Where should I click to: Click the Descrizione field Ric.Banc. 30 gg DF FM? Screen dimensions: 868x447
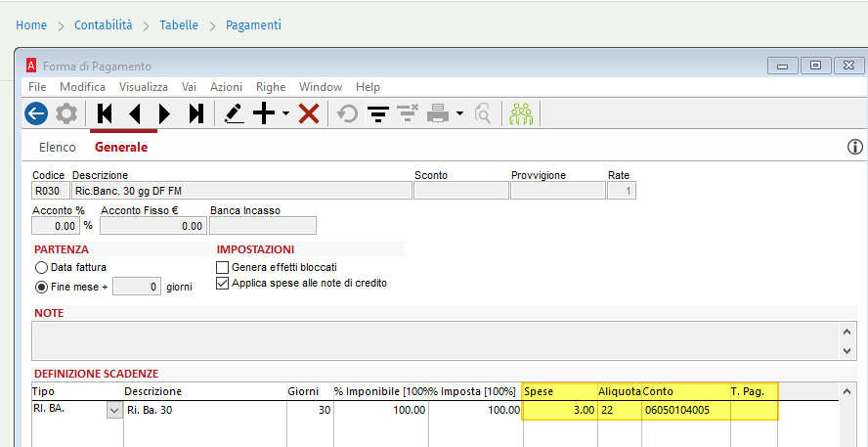point(241,191)
